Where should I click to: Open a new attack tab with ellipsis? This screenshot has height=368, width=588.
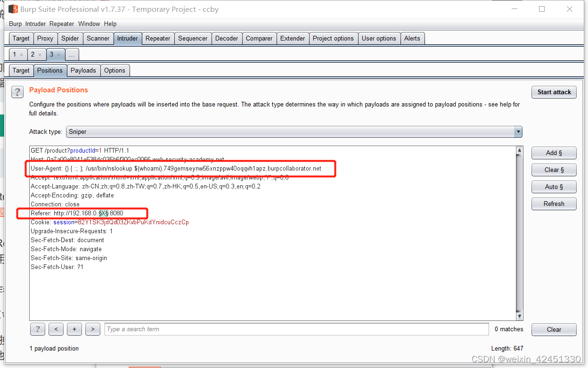point(72,55)
